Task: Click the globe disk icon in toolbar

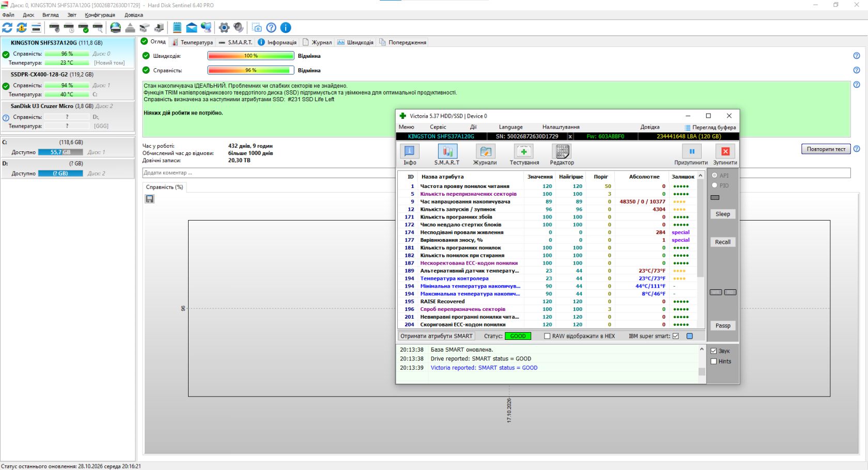Action: pyautogui.click(x=116, y=28)
